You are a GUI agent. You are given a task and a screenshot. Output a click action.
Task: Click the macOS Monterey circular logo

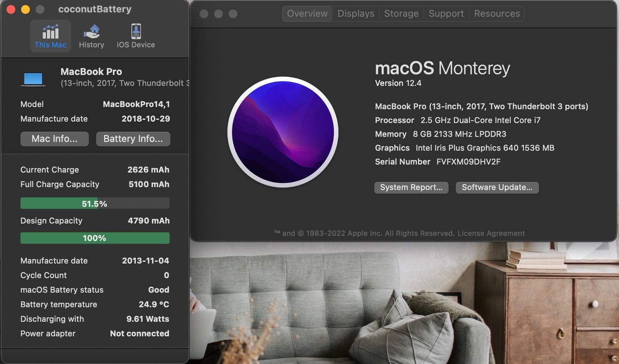click(283, 132)
